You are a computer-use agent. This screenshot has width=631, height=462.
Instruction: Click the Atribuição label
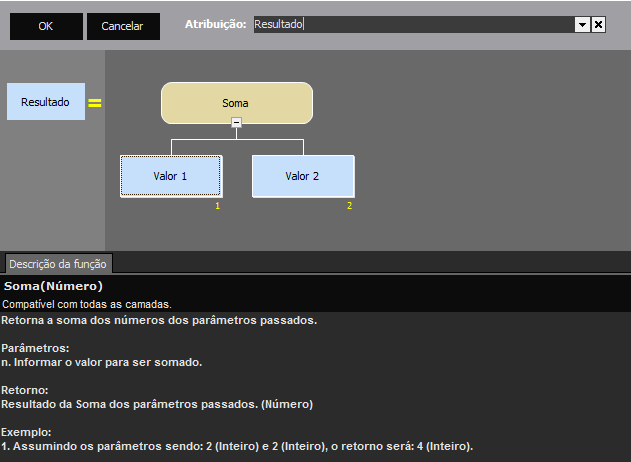click(215, 24)
